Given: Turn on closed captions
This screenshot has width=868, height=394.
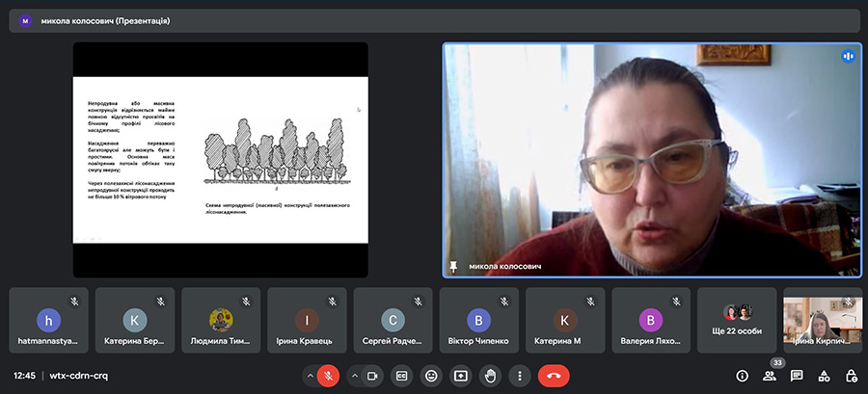Looking at the screenshot, I should point(401,375).
